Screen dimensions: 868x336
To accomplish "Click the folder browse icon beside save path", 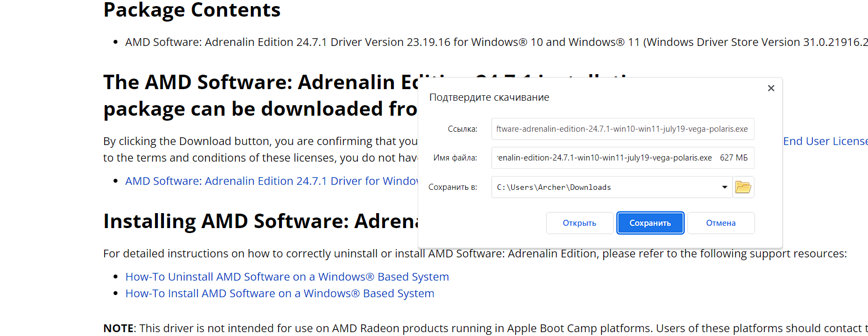I will (743, 187).
